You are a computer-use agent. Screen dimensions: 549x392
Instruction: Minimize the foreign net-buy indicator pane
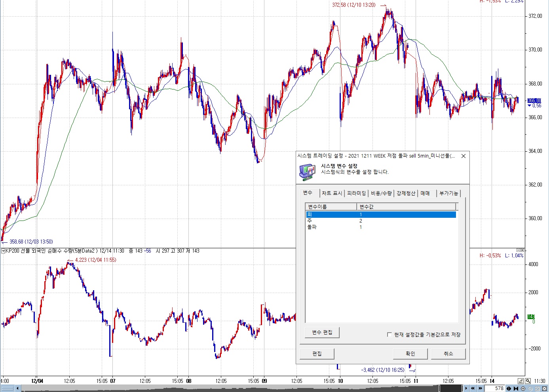[x=519, y=250]
